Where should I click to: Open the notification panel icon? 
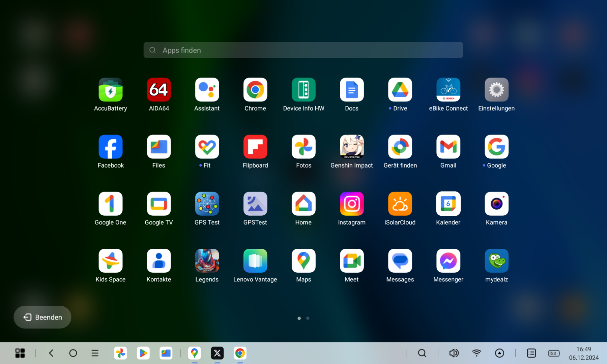pos(531,353)
